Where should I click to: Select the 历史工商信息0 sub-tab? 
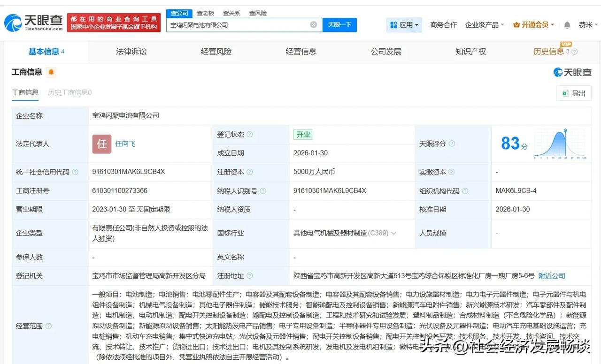69,92
